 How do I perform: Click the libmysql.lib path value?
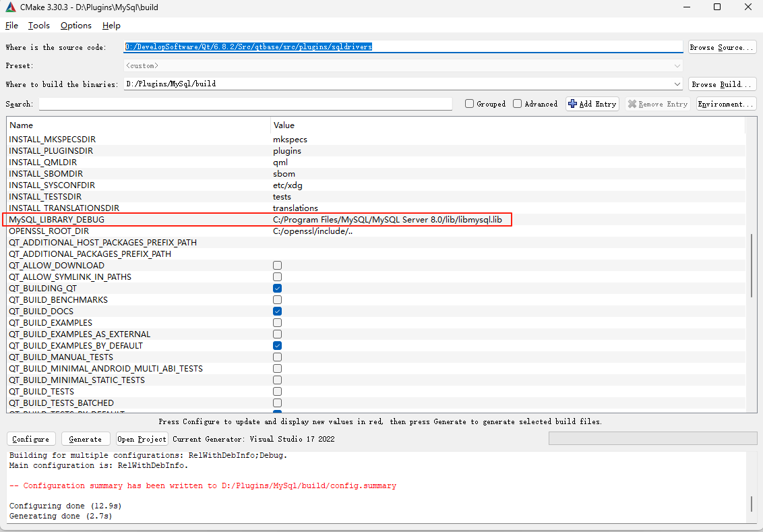click(x=388, y=220)
